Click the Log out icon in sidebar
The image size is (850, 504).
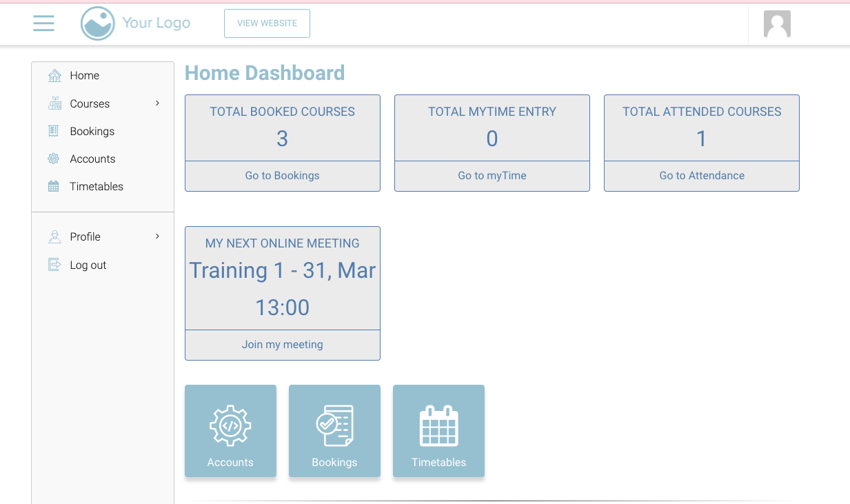pyautogui.click(x=54, y=265)
